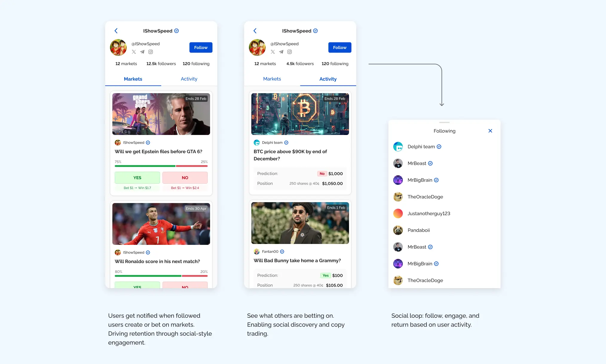Image resolution: width=606 pixels, height=364 pixels.
Task: Go back using left profile's back chevron
Action: click(x=116, y=31)
